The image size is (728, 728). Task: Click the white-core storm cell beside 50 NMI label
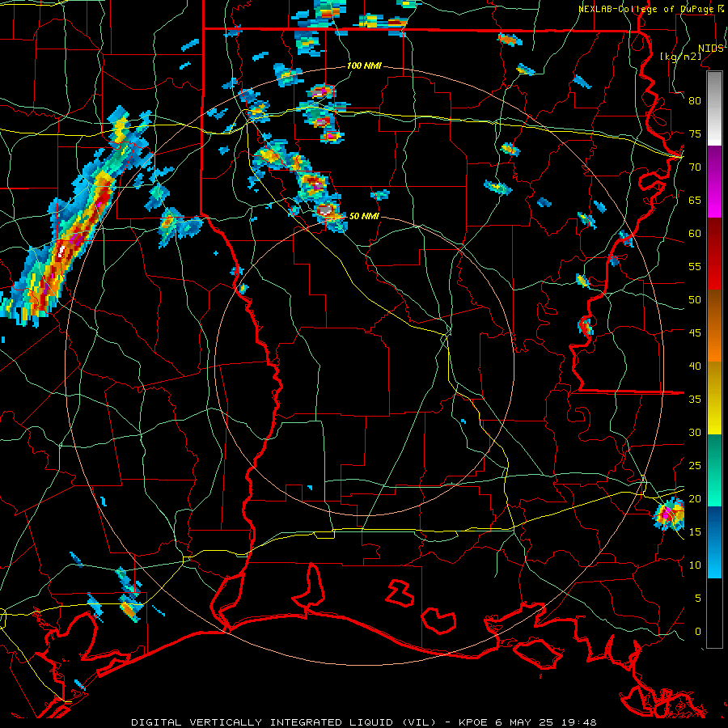coord(327,210)
